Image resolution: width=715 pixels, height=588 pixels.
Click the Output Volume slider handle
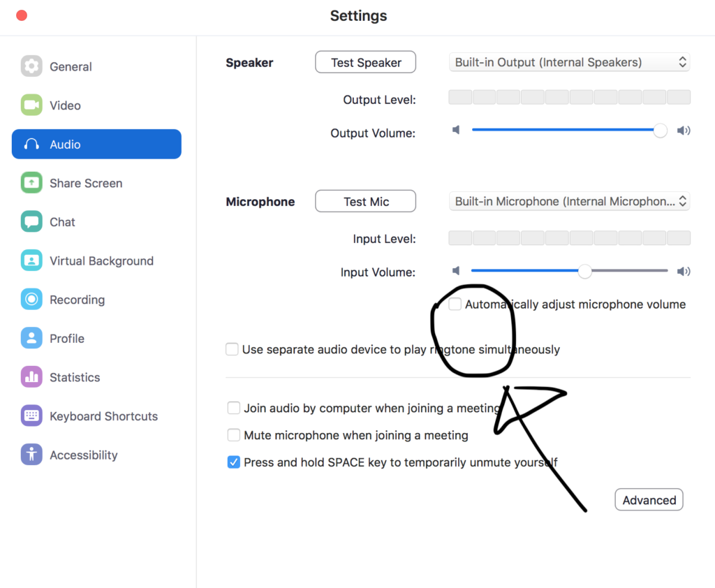[660, 130]
